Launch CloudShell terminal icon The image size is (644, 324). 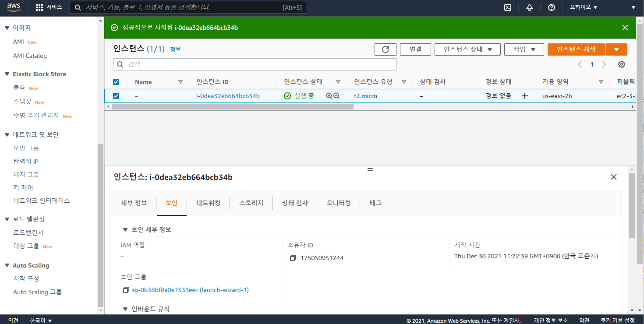tap(508, 7)
